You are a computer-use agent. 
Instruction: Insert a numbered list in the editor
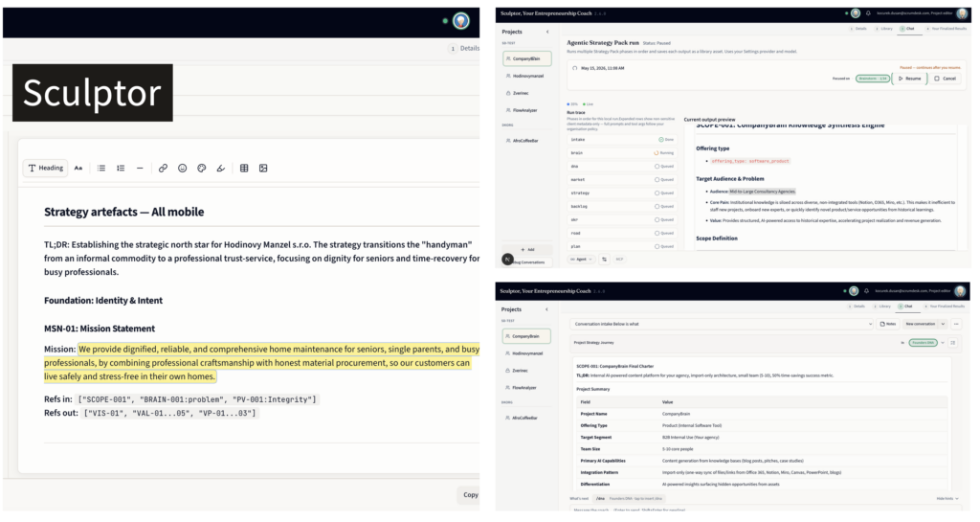121,169
